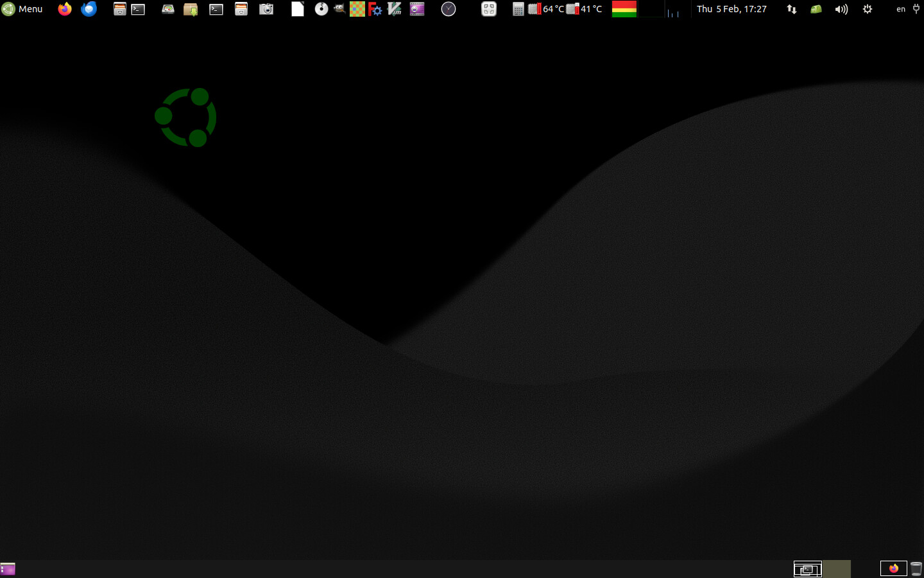Image resolution: width=924 pixels, height=578 pixels.
Task: Open the disk usage analyzer icon
Action: tap(167, 9)
